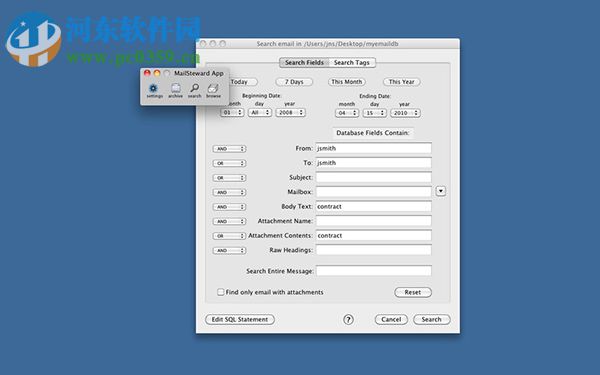Click the 7 Days date range button
The image size is (600, 375).
click(294, 82)
